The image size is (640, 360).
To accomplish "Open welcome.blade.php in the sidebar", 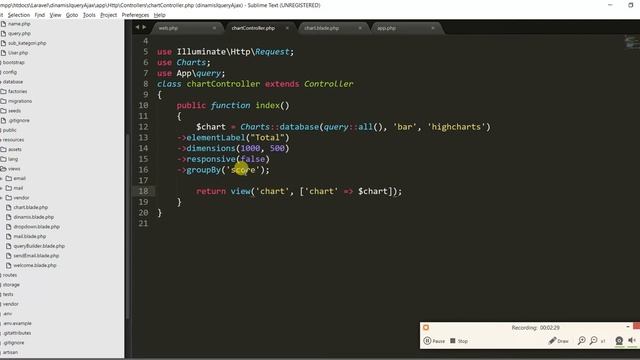I will coord(35,265).
